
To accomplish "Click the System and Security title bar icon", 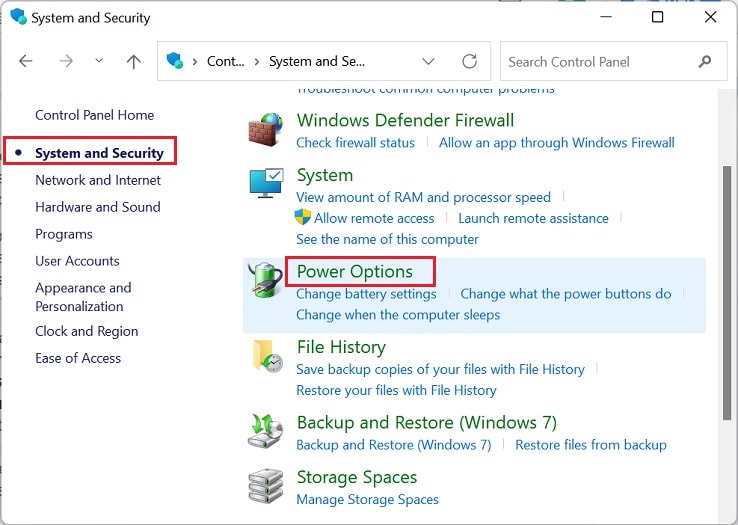I will (19, 16).
